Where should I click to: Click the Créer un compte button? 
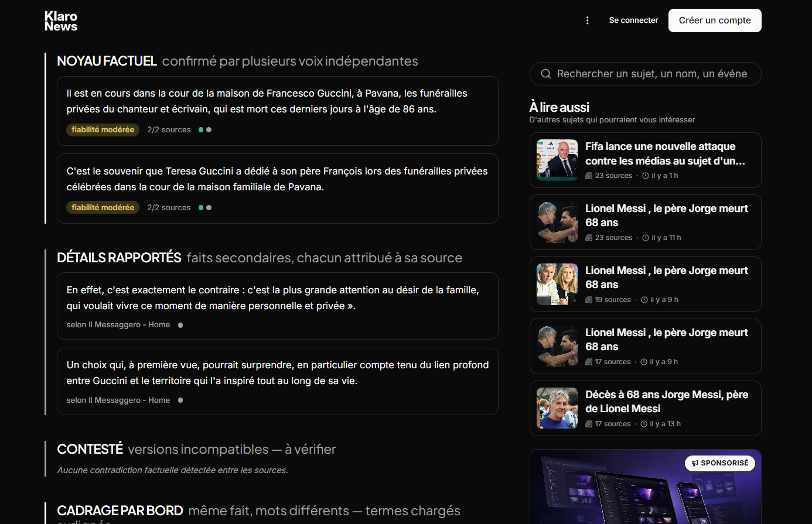coord(715,20)
